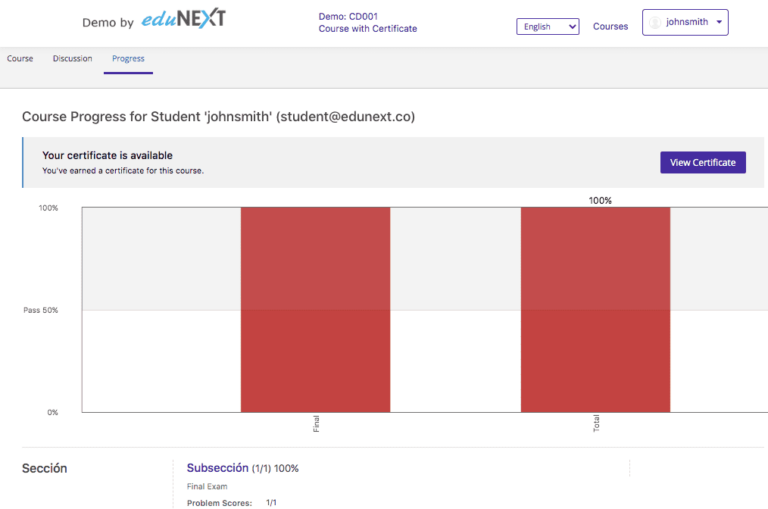
Task: Click the 100% label above Total bar
Action: [600, 201]
